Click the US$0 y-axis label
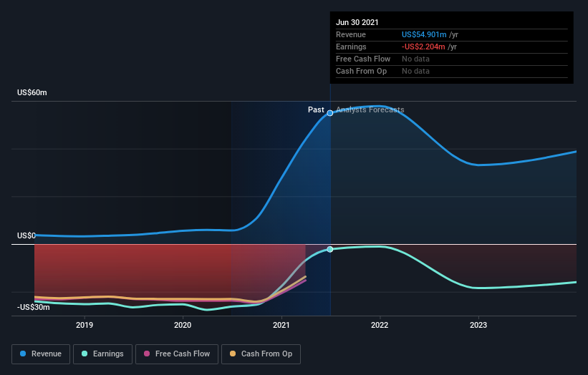 (x=26, y=235)
